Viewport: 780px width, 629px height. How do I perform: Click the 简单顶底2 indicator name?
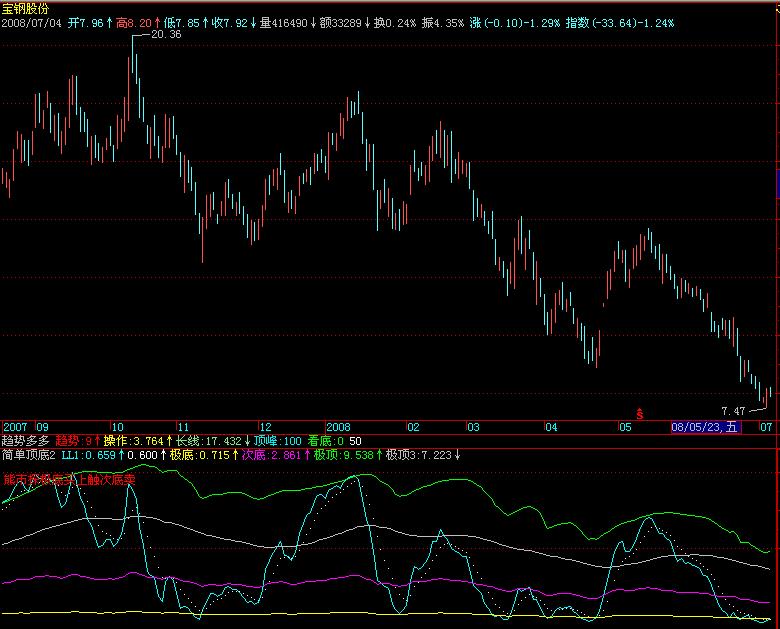[28, 455]
